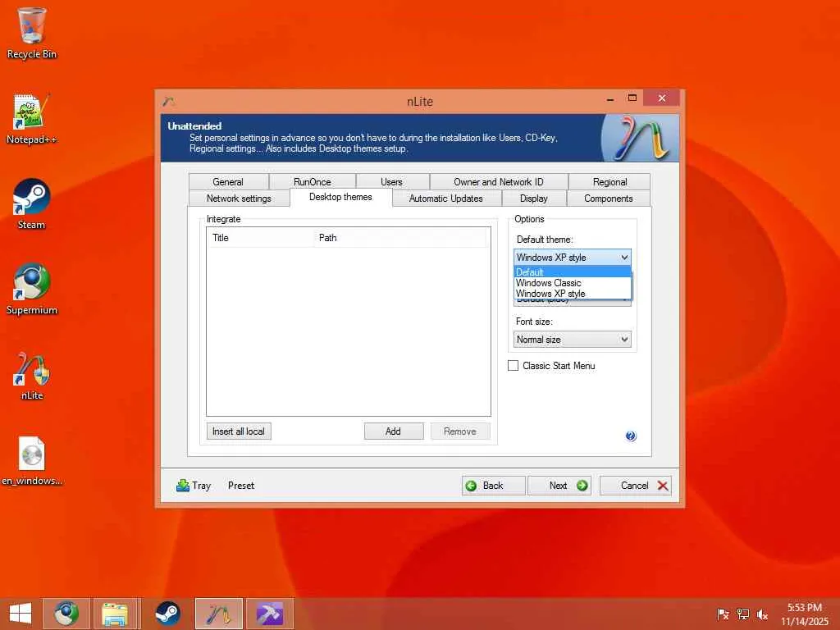The width and height of the screenshot is (840, 630).
Task: Click the nLite title bar icon
Action: pyautogui.click(x=169, y=101)
